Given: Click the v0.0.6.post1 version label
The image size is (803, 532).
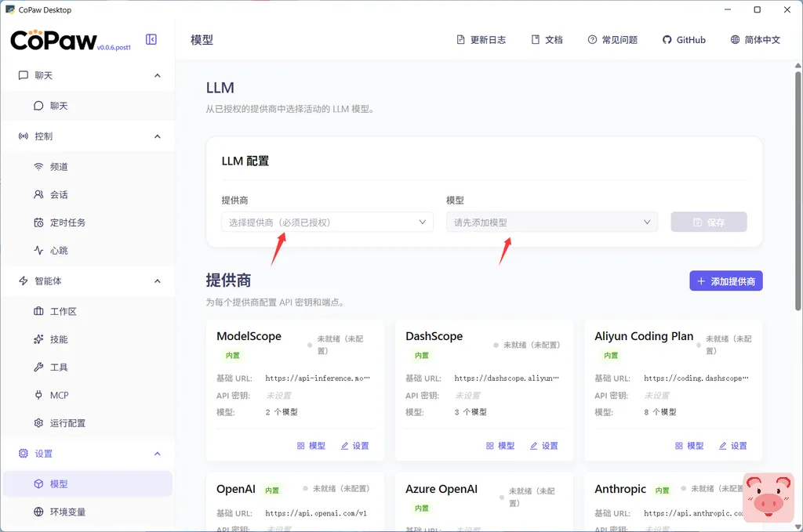Looking at the screenshot, I should [114, 48].
